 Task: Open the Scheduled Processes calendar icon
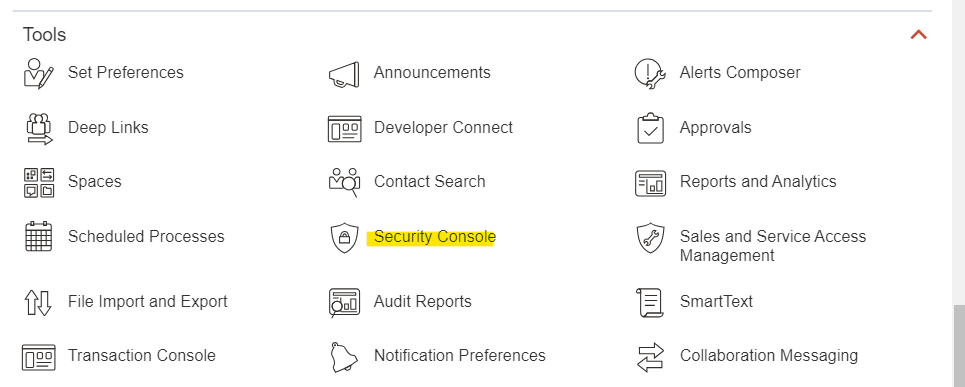coord(39,236)
